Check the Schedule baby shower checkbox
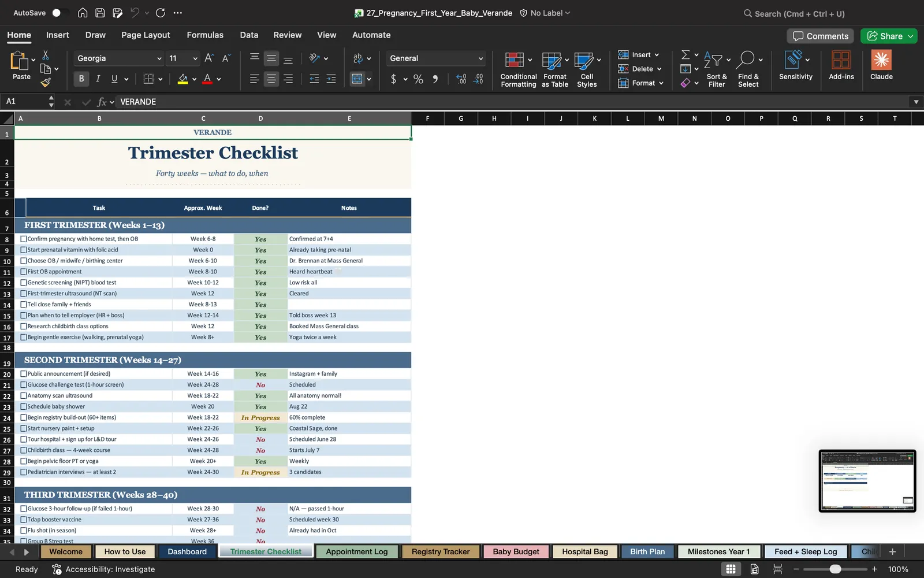The width and height of the screenshot is (924, 578). click(x=24, y=406)
